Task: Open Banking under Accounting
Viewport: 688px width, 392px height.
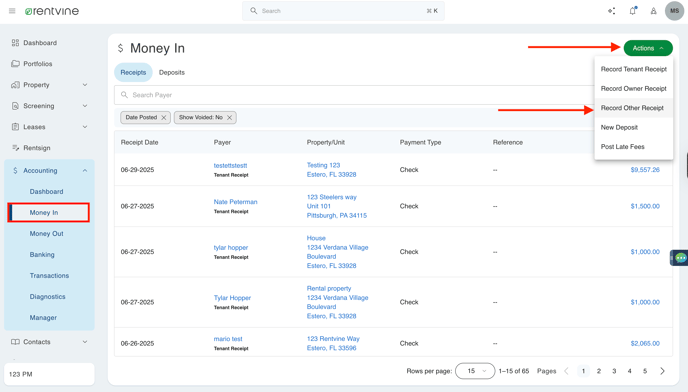Action: click(x=42, y=255)
